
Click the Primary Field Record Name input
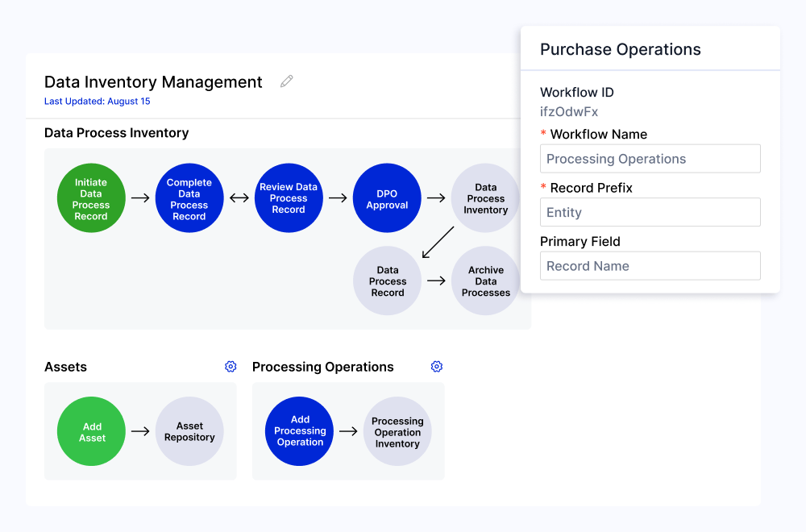pos(650,265)
